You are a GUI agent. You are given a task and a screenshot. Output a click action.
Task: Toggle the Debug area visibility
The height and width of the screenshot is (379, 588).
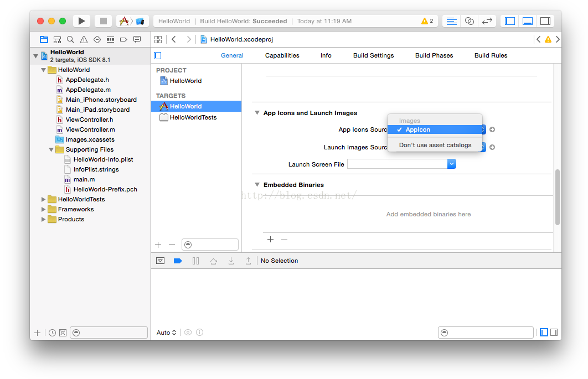pos(528,21)
